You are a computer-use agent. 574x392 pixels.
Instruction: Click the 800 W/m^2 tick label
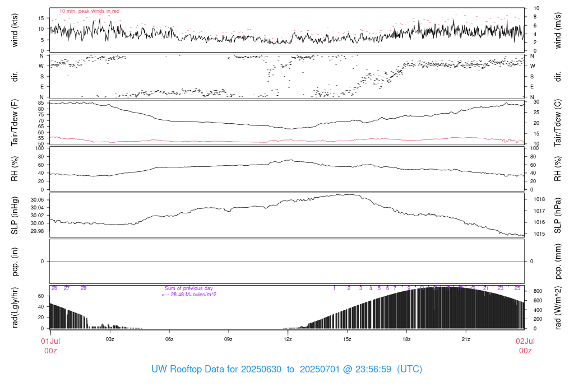tap(538, 291)
